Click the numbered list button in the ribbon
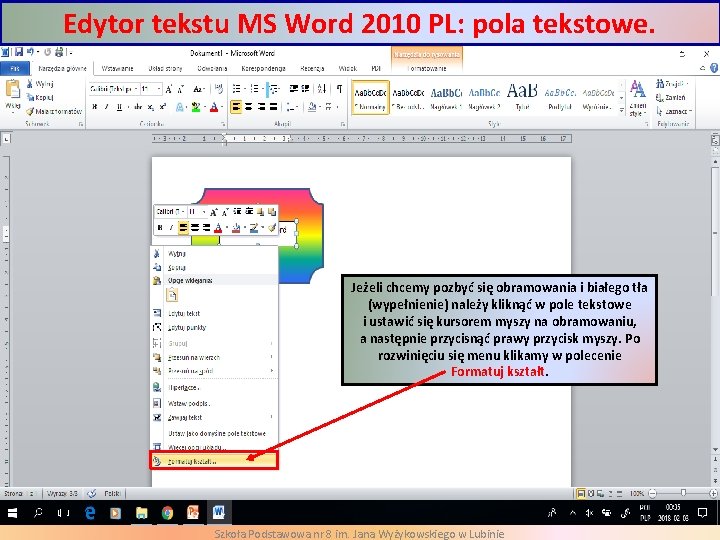Screen dimensions: 720x540 pos(254,88)
